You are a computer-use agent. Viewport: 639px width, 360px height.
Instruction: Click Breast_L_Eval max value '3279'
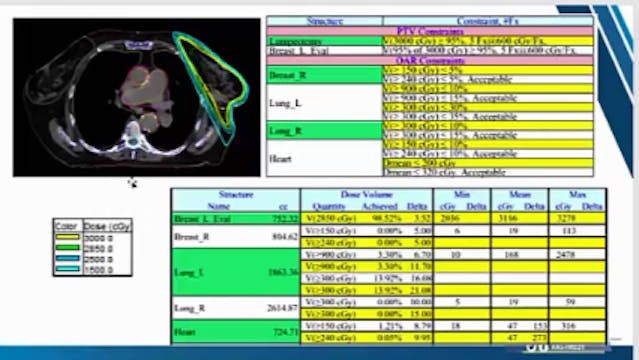point(566,219)
